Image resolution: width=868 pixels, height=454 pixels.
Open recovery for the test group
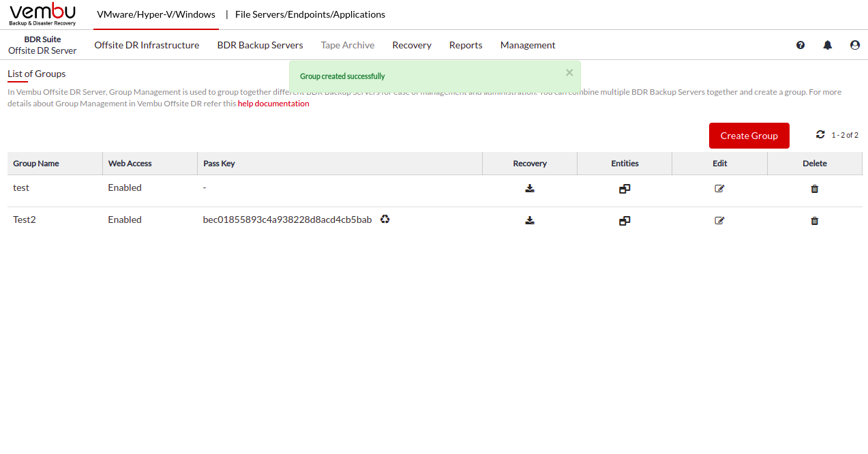[x=530, y=189]
